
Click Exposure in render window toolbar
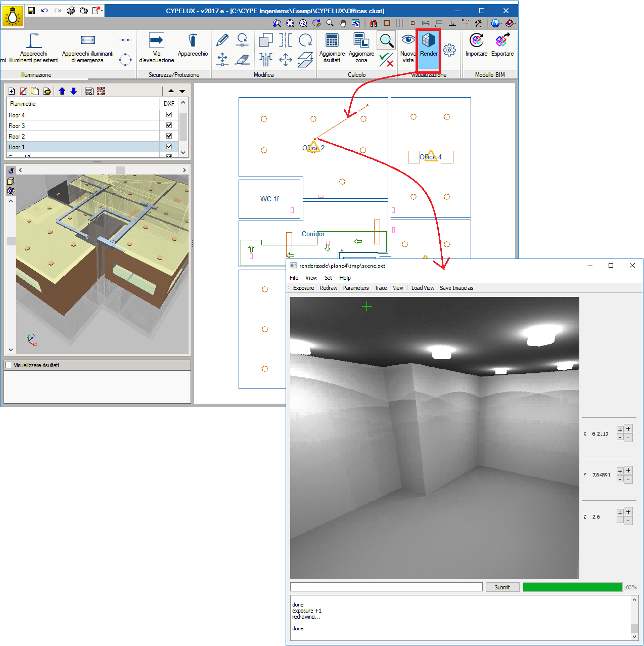tap(303, 288)
